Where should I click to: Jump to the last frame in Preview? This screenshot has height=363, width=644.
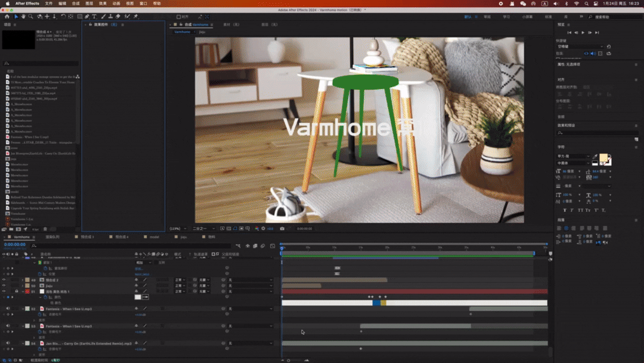click(x=597, y=32)
